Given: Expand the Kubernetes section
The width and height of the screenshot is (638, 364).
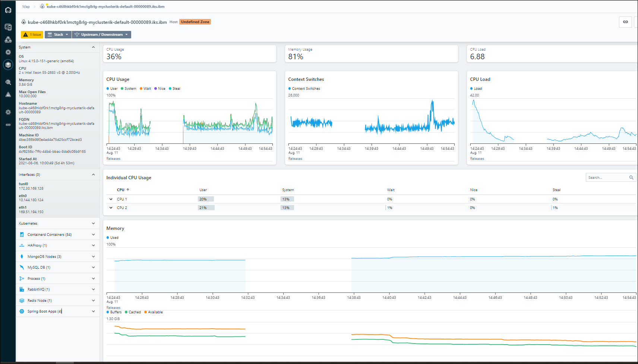Looking at the screenshot, I should click(x=93, y=224).
